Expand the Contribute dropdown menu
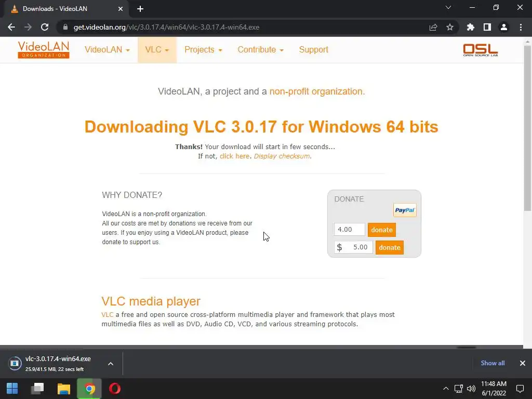The height and width of the screenshot is (399, 532). tap(261, 49)
